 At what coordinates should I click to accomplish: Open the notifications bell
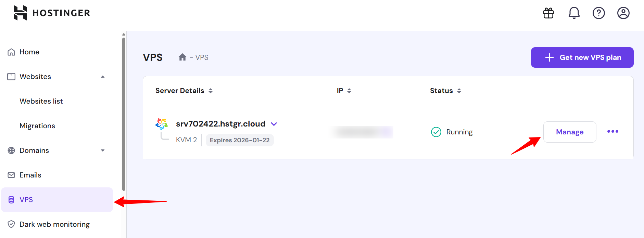[x=574, y=13]
